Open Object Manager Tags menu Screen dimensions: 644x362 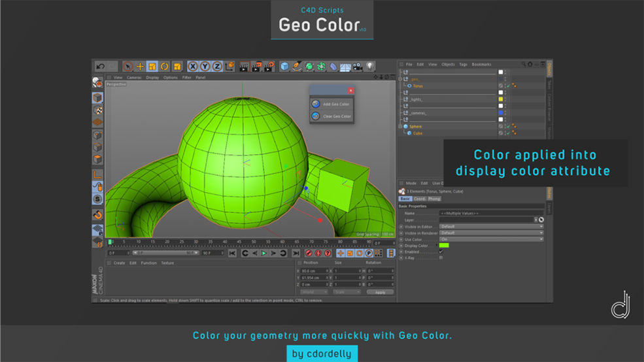click(463, 65)
